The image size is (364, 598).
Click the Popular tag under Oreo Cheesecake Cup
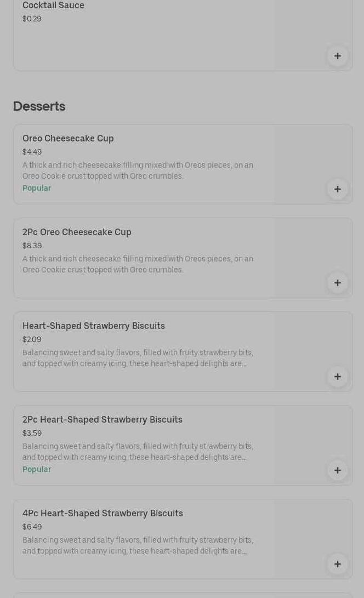37,188
